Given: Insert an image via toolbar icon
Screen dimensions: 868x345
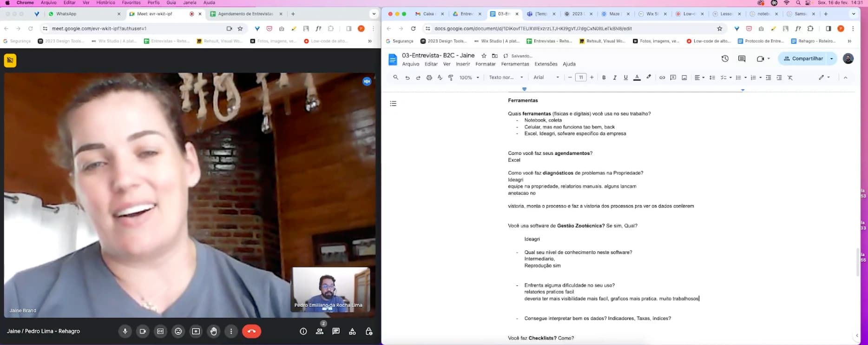Looking at the screenshot, I should pyautogui.click(x=684, y=78).
